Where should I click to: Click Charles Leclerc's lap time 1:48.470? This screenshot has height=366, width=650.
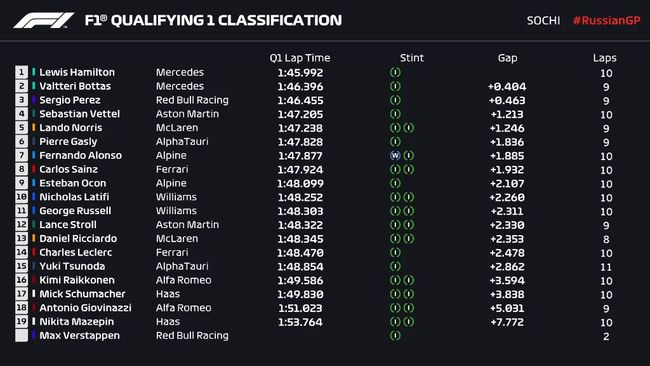[x=300, y=252]
